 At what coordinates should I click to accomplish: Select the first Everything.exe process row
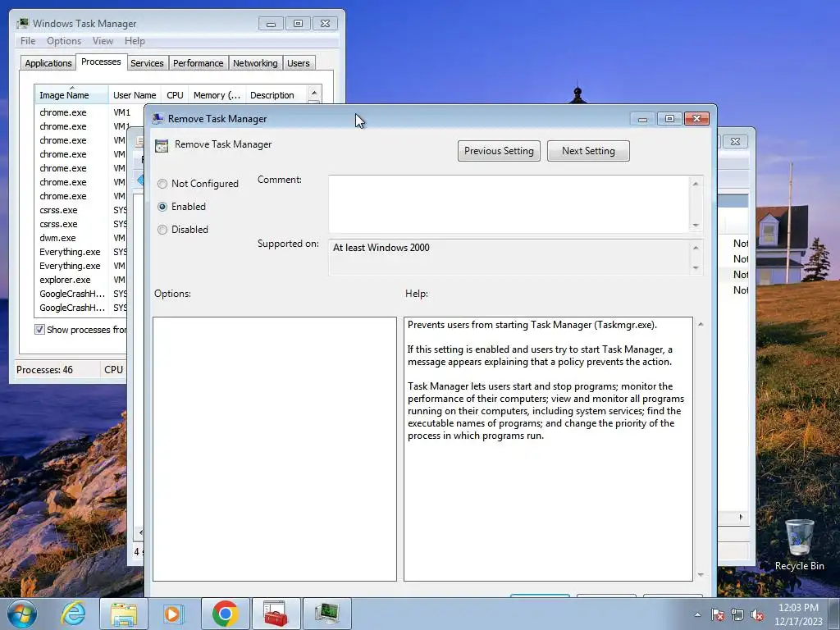tap(80, 252)
